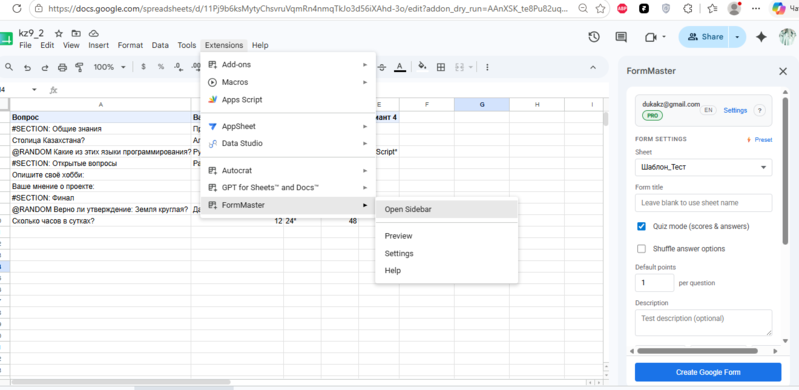
Task: Click the Default points input field
Action: point(654,282)
